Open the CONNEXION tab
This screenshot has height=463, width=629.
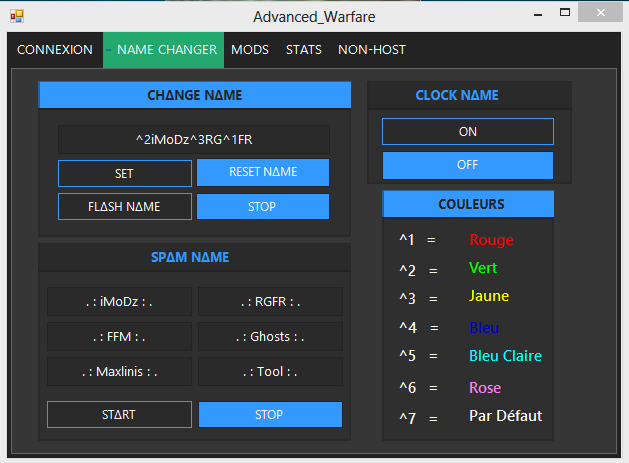55,50
